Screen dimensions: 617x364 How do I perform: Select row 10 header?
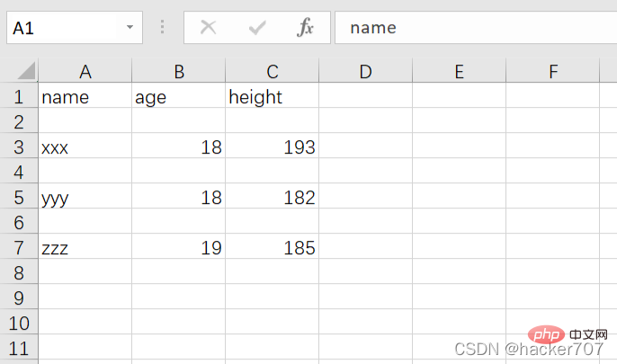[19, 323]
